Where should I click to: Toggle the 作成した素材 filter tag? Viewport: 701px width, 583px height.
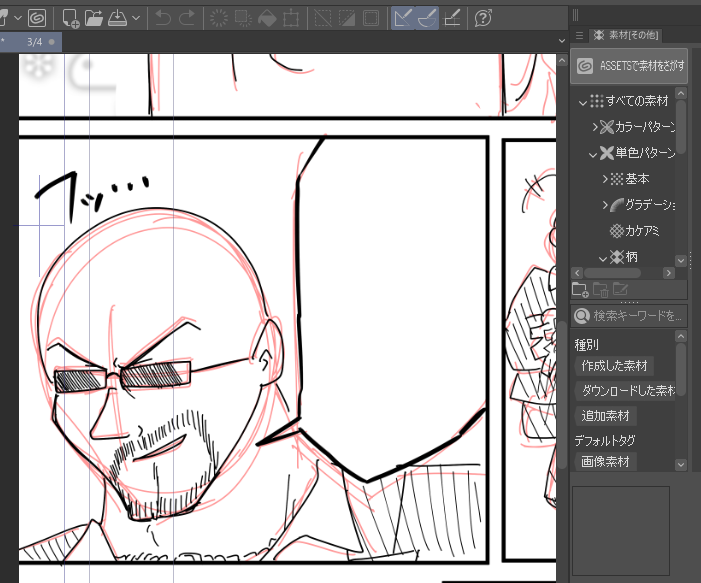(614, 366)
